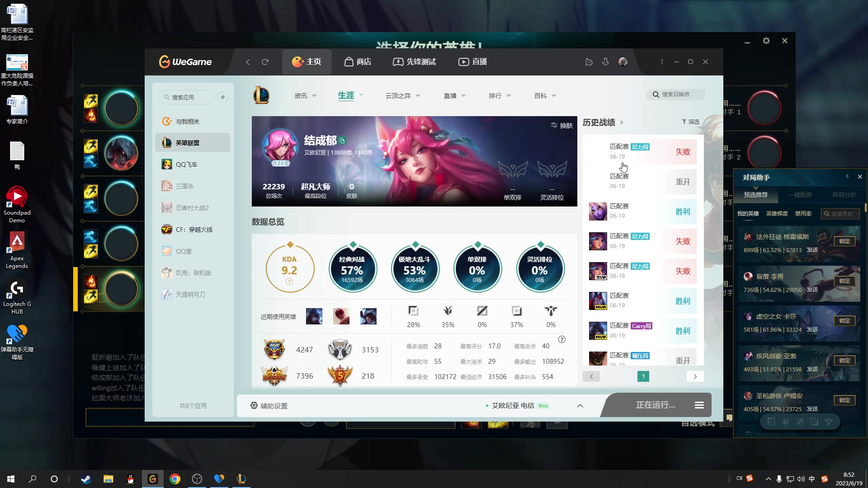This screenshot has height=488, width=868.
Task: Copy summoner name icon beside 结成郁
Action: coord(342,141)
